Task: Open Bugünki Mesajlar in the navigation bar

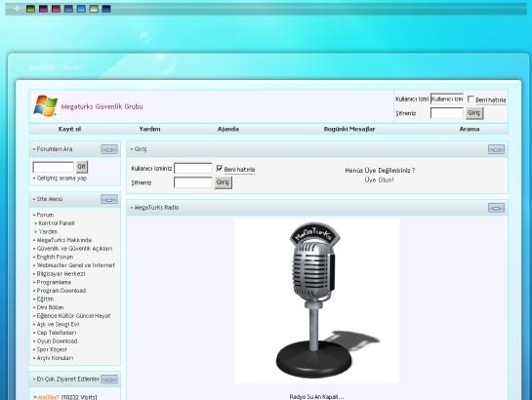Action: pyautogui.click(x=349, y=129)
